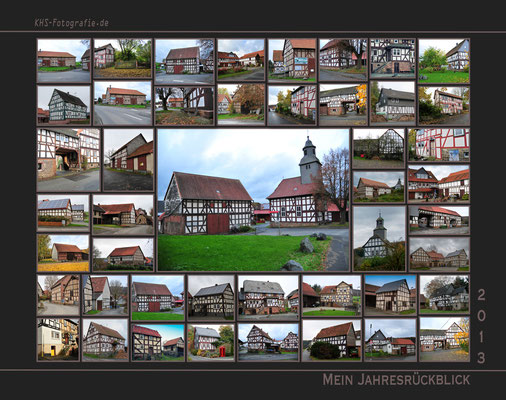Click the KHS-Fotografie.de watermark text
Screen dimensions: 506x400
[72, 23]
